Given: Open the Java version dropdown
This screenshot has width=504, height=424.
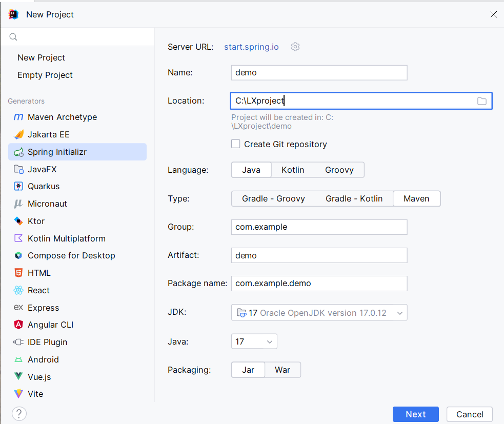Looking at the screenshot, I should point(254,341).
